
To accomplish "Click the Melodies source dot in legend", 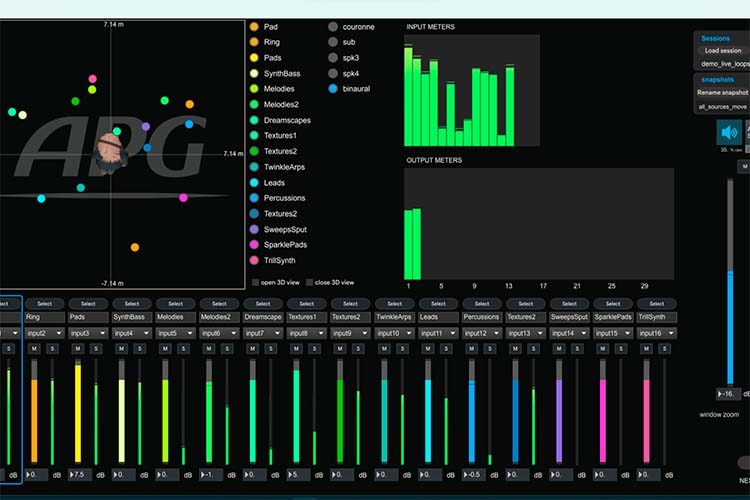I will (x=254, y=89).
